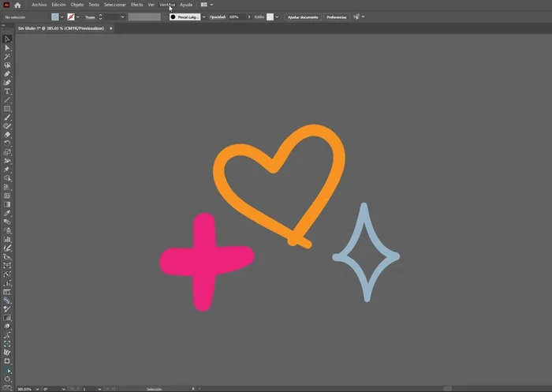Open the Objeto menu

77,5
